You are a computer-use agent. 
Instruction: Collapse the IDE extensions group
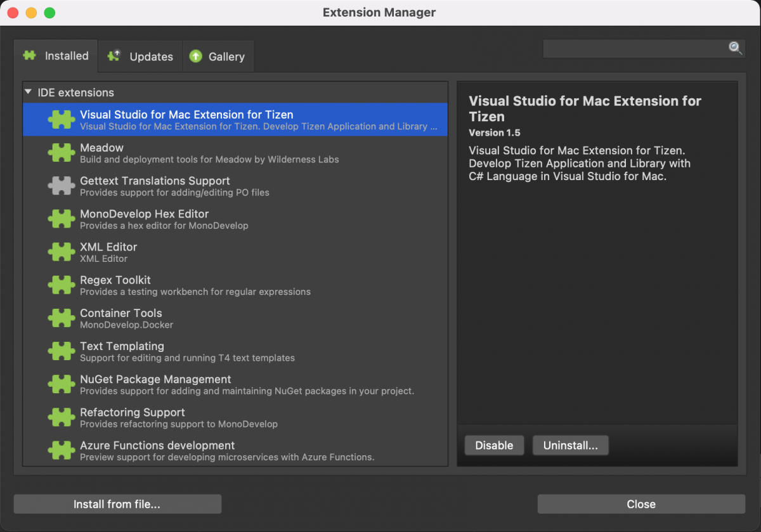29,93
